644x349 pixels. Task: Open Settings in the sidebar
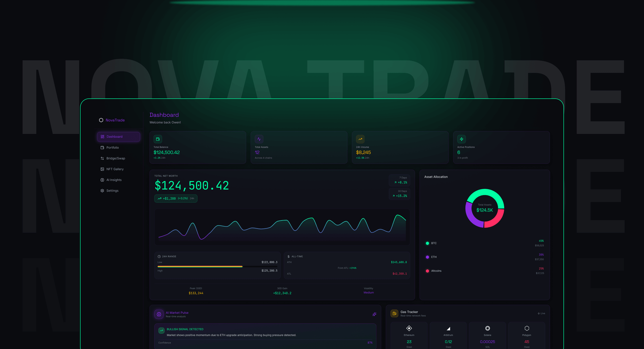click(118, 191)
